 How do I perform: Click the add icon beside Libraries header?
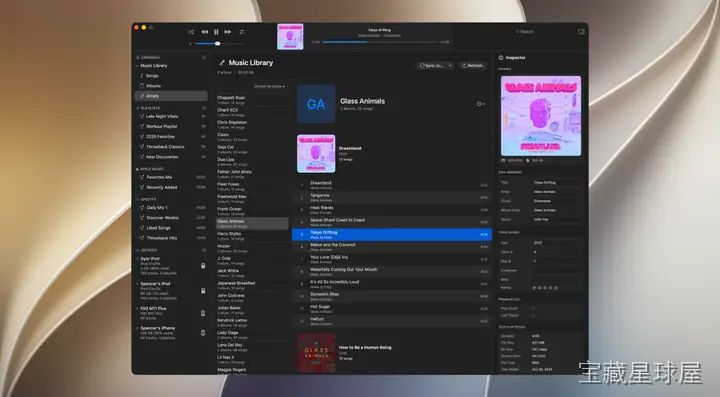point(204,58)
